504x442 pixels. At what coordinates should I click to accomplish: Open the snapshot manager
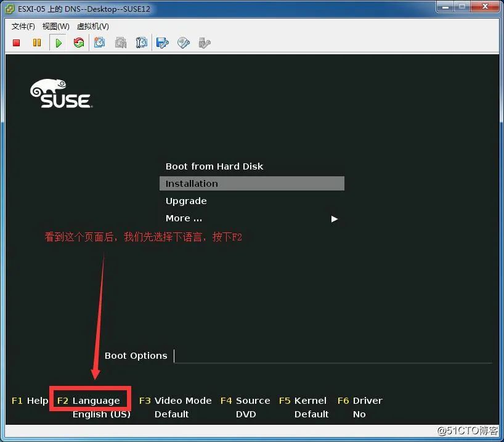[142, 43]
